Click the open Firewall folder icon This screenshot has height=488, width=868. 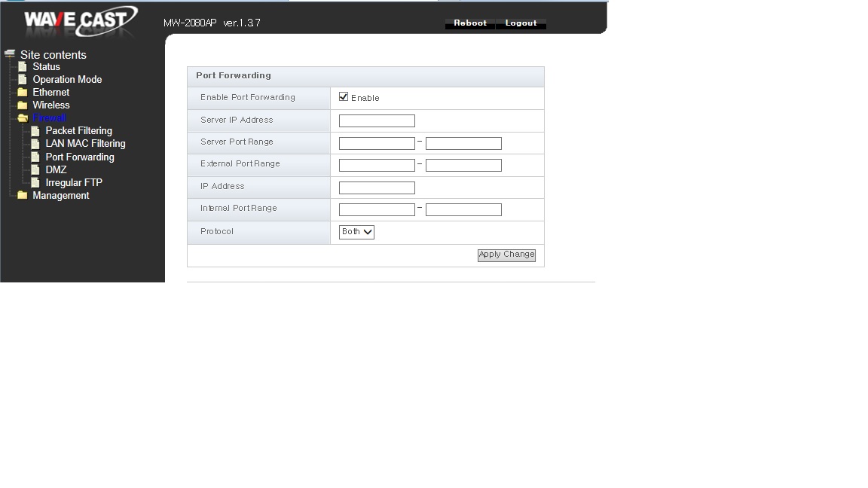click(23, 117)
